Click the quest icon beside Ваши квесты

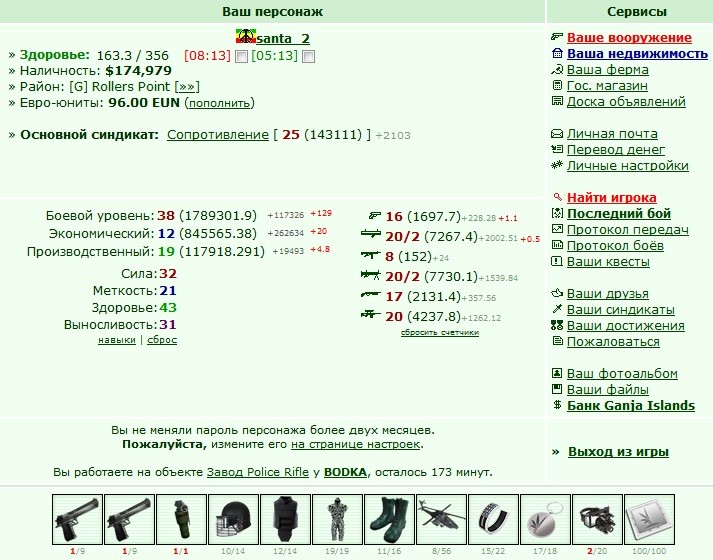(x=557, y=261)
